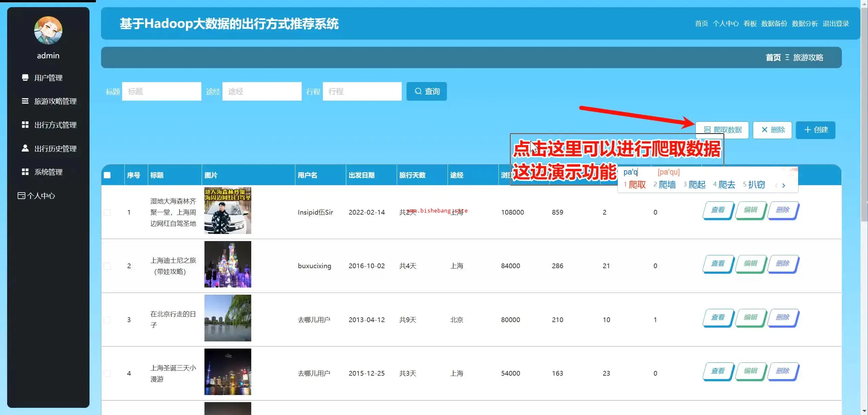Click the 系统管理 grid icon
Screen dimensions: 868x415
point(25,172)
